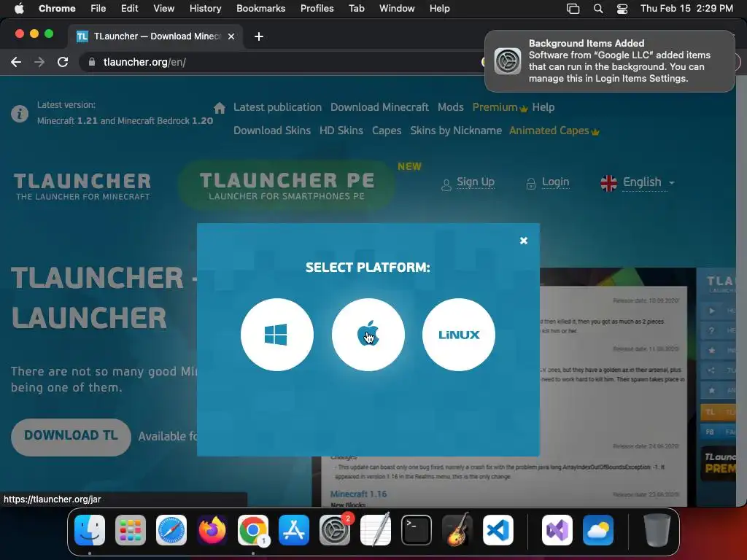Screen dimensions: 747x560
Task: Click the Chrome forward arrow
Action: 39,62
